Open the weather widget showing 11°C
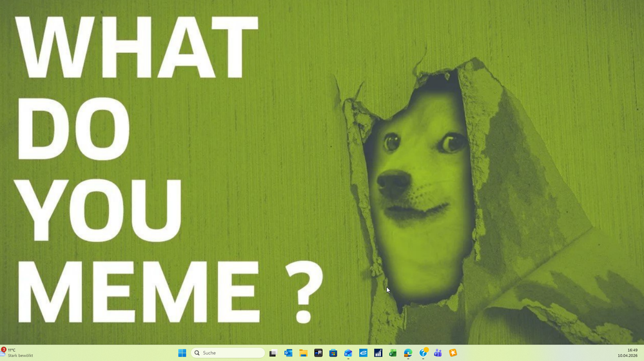Image resolution: width=644 pixels, height=361 pixels. point(17,353)
